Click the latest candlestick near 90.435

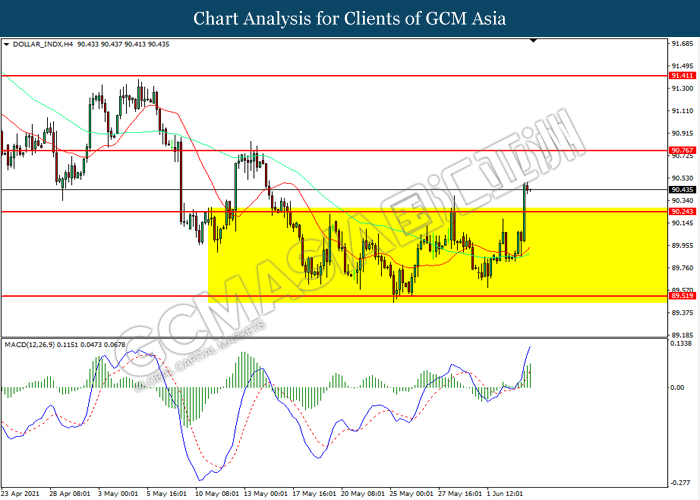(x=529, y=189)
